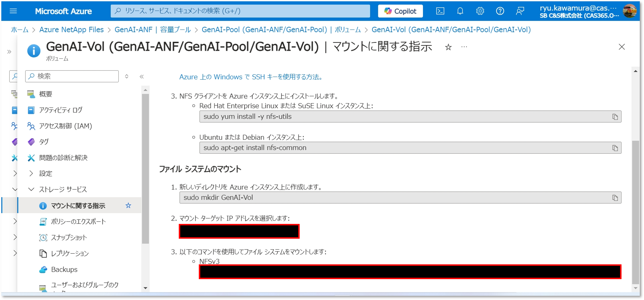Open the feedback icon in header
The width and height of the screenshot is (644, 300).
(x=520, y=11)
